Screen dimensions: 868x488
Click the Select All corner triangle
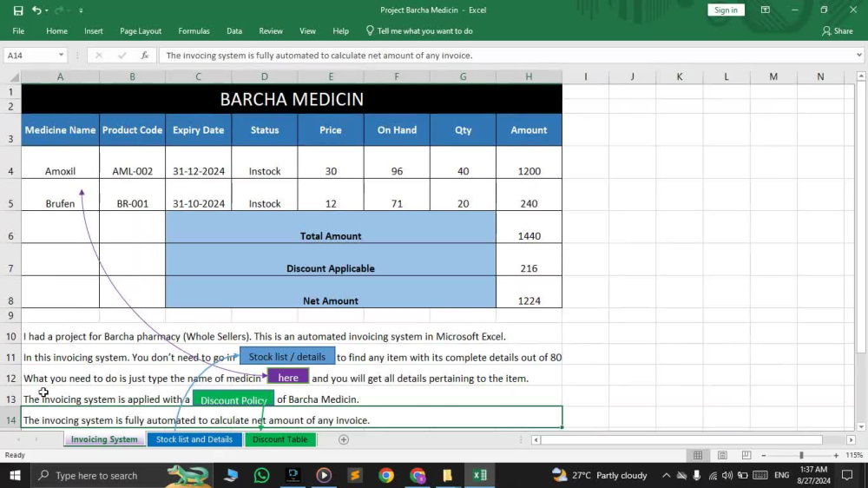(15, 77)
